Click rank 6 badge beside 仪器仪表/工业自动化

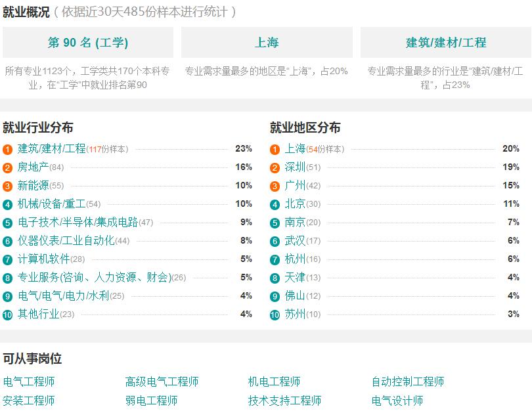click(7, 241)
